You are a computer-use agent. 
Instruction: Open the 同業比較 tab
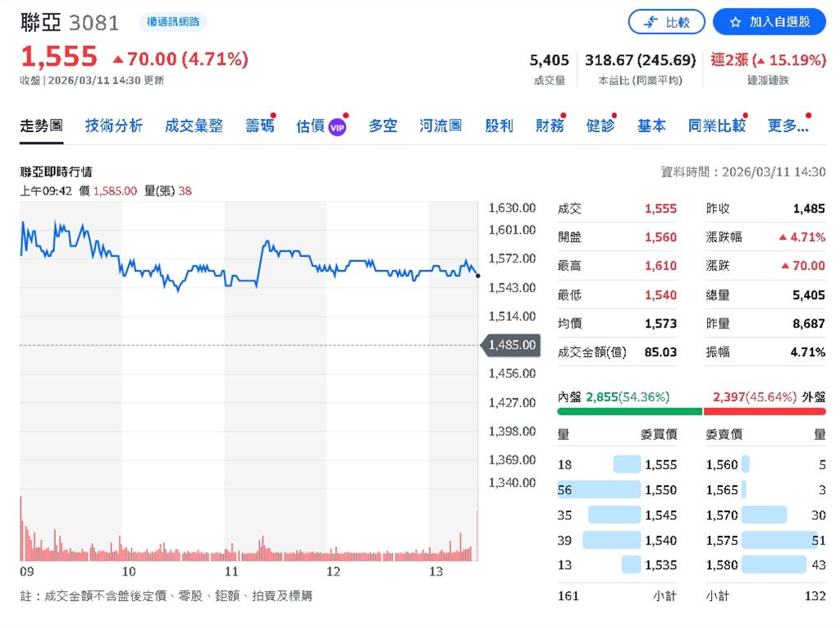click(716, 126)
